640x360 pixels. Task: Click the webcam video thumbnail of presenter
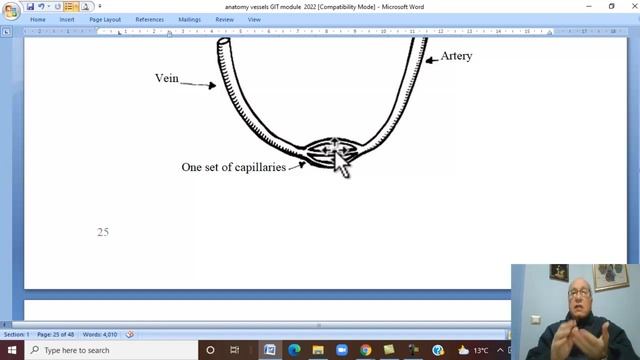click(x=576, y=312)
